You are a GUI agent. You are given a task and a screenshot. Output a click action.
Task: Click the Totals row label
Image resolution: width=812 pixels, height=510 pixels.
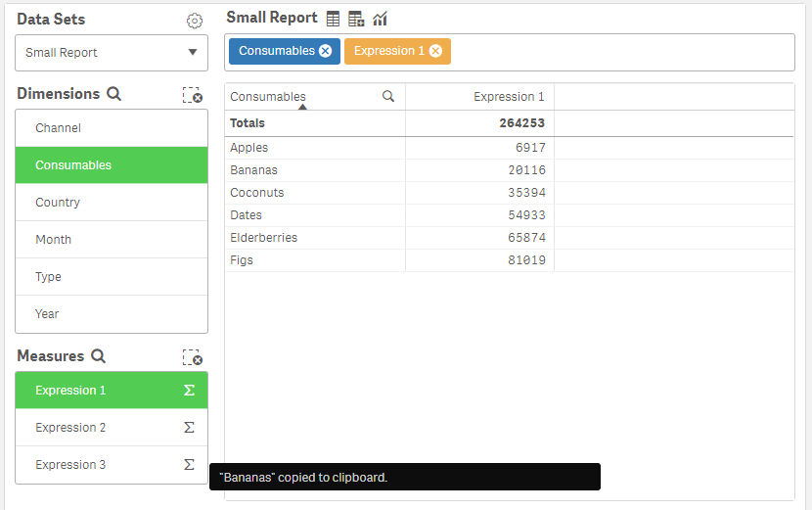pyautogui.click(x=247, y=123)
